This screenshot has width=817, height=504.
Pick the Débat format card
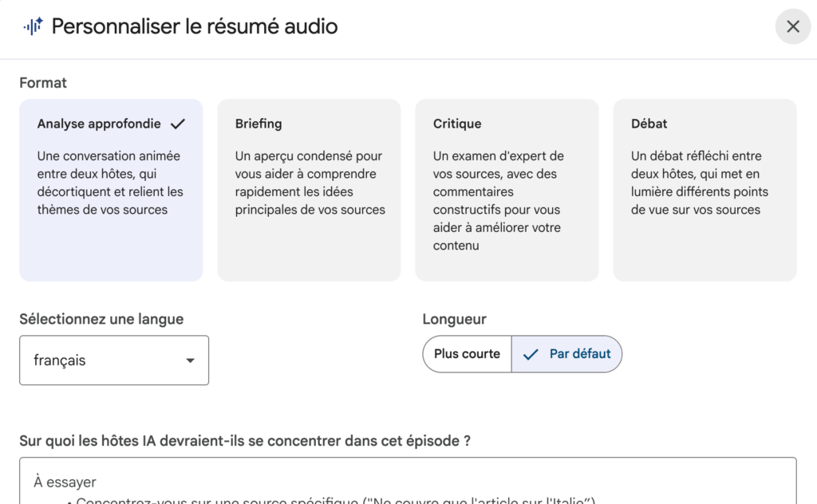705,190
